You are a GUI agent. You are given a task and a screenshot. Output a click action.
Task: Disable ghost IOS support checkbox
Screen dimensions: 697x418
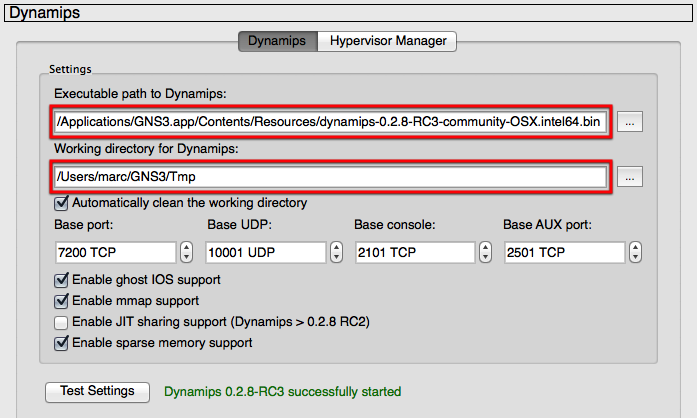pyautogui.click(x=61, y=280)
